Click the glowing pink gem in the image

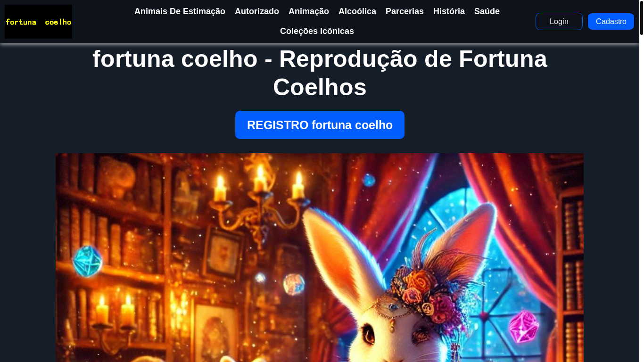(523, 327)
